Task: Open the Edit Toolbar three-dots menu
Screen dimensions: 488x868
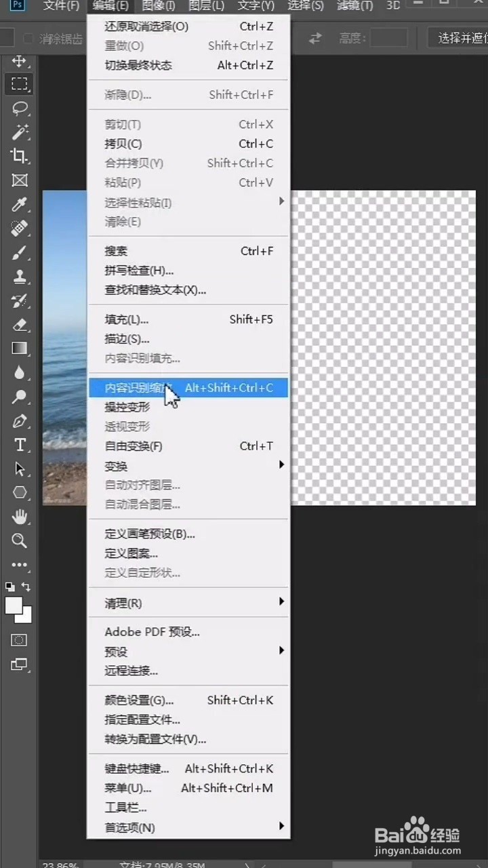Action: click(19, 564)
